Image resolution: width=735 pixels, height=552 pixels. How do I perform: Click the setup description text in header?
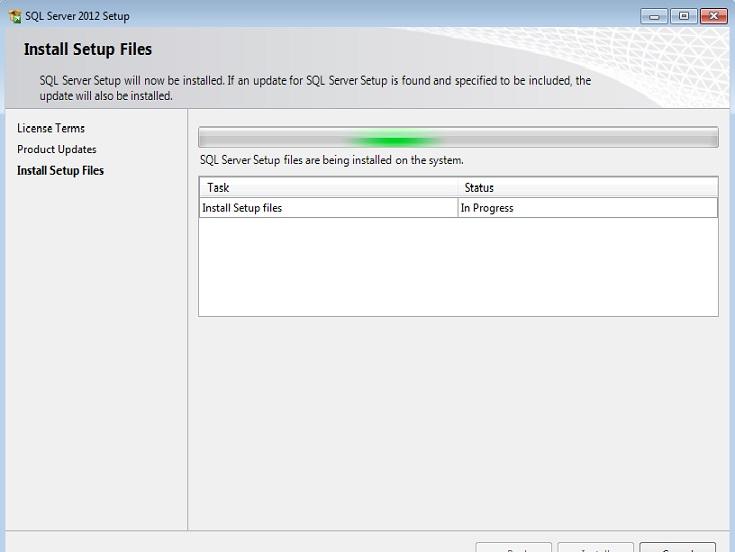pyautogui.click(x=315, y=88)
